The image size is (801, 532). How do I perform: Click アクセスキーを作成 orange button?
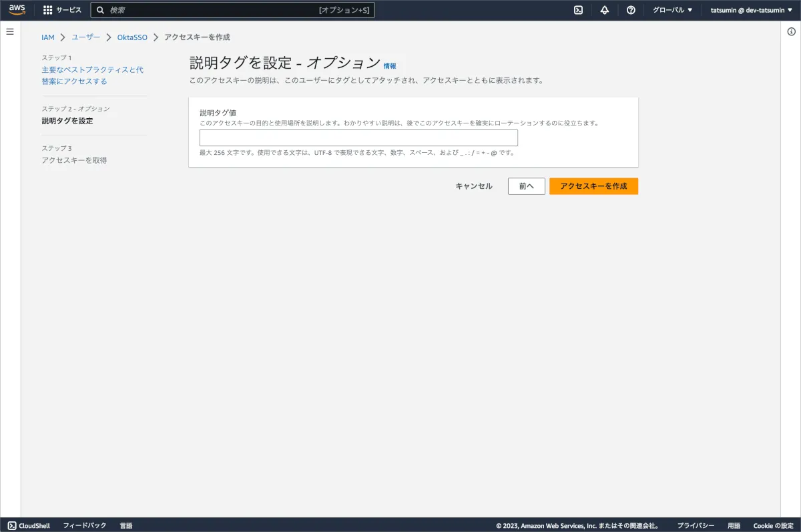(x=593, y=186)
